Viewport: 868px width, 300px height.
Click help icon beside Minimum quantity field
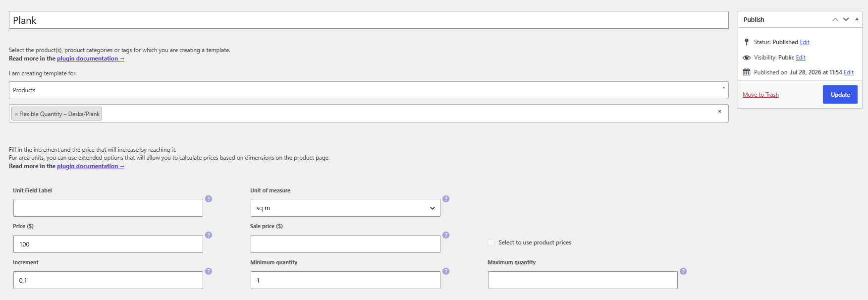(x=446, y=271)
